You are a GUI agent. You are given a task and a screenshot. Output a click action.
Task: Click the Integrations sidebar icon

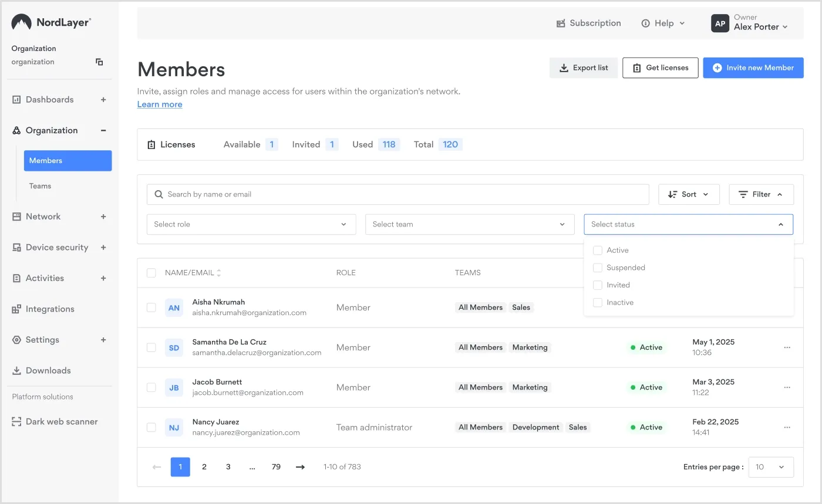[x=16, y=309]
